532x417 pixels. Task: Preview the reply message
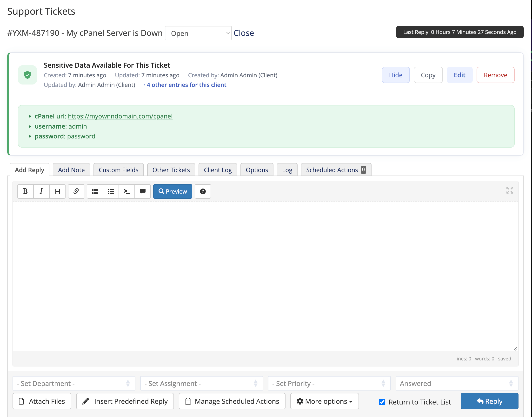click(x=173, y=191)
